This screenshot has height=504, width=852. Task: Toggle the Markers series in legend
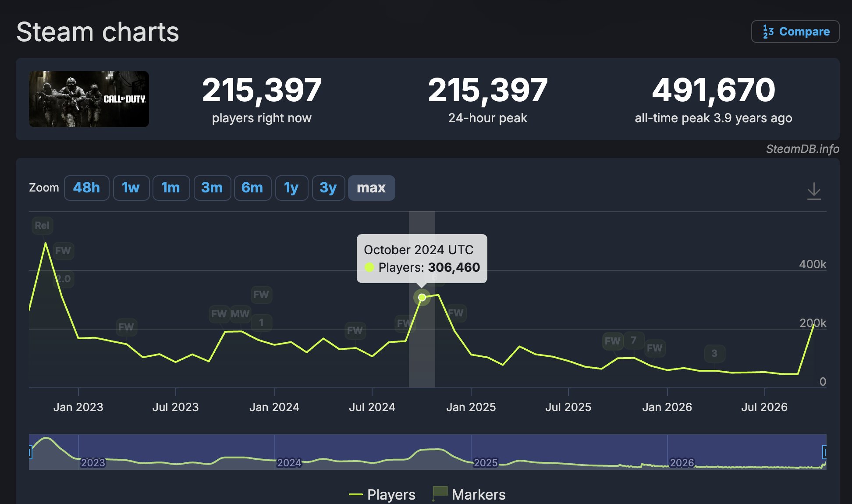tap(469, 494)
